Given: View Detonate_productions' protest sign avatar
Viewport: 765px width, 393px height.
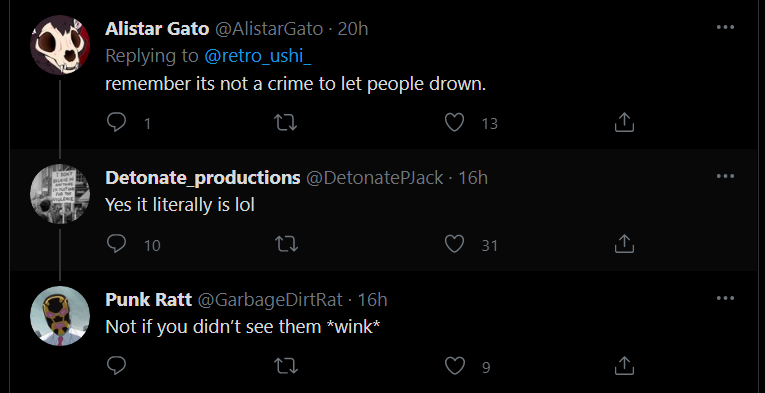Looking at the screenshot, I should click(x=60, y=194).
